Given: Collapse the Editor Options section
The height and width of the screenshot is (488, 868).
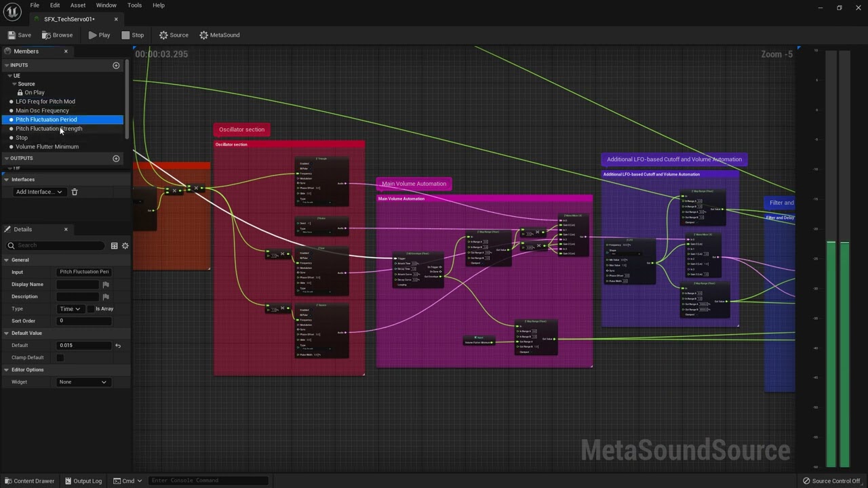Looking at the screenshot, I should [6, 370].
